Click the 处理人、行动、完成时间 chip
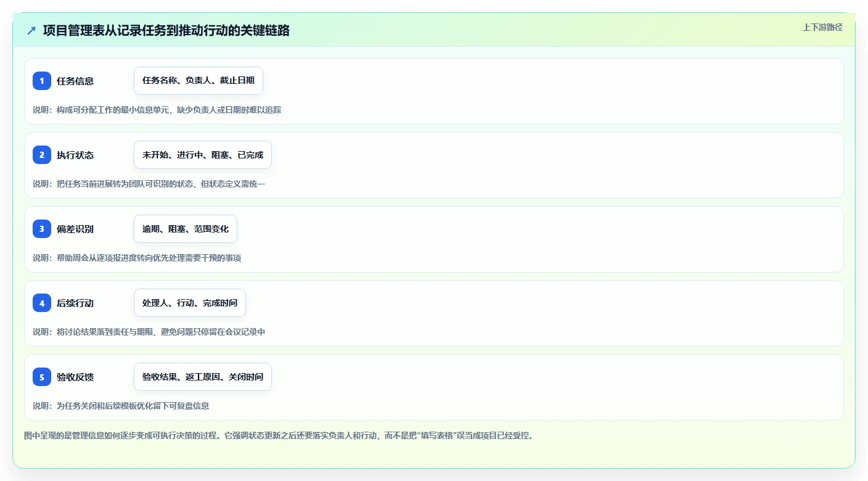 point(190,303)
